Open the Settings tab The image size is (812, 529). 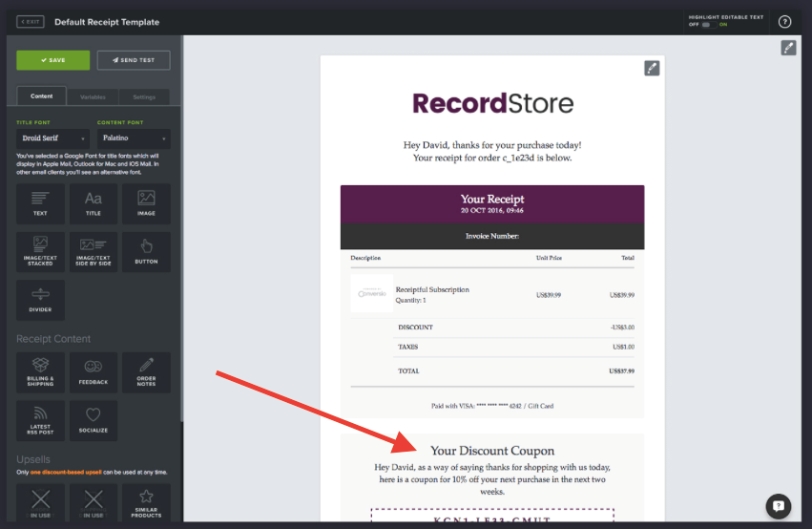[x=144, y=96]
